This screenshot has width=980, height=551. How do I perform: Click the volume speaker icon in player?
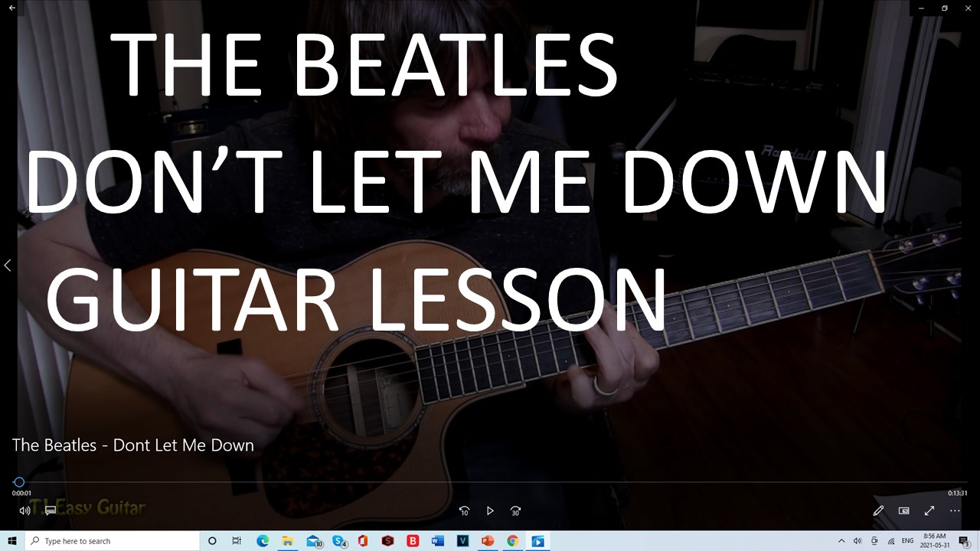coord(24,510)
